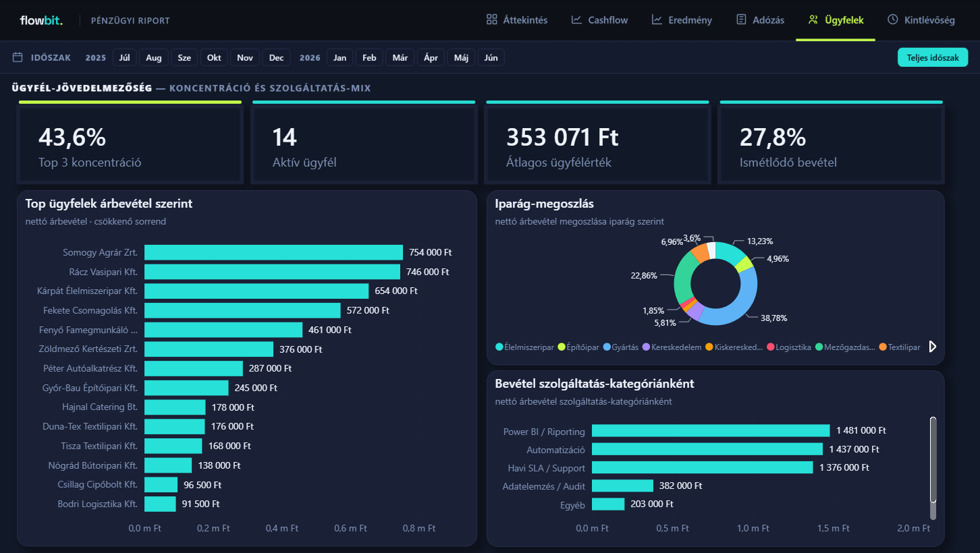Select the Duna-Tex Textilipari Kft. bar
The image size is (980, 553).
pos(174,427)
